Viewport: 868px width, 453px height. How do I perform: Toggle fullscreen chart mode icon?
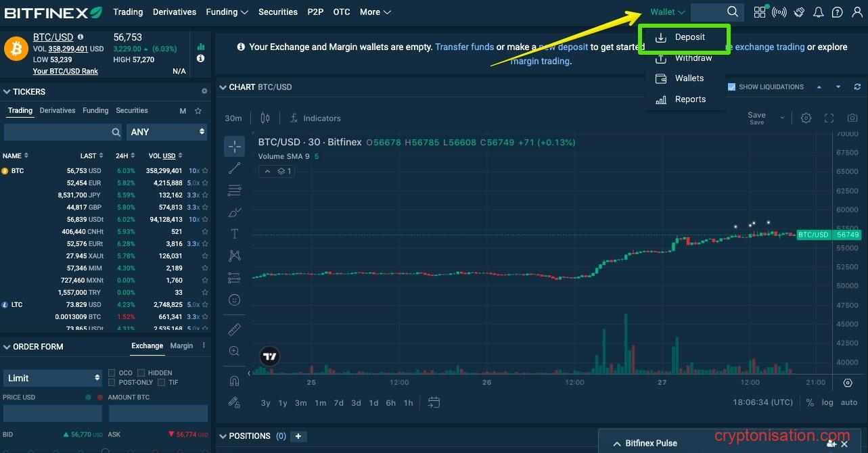pyautogui.click(x=829, y=118)
